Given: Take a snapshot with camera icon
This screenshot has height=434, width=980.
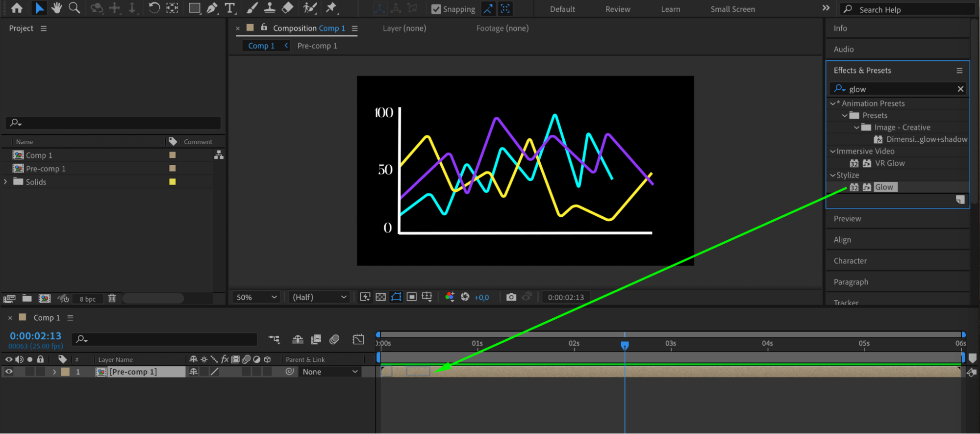Looking at the screenshot, I should pyautogui.click(x=511, y=297).
